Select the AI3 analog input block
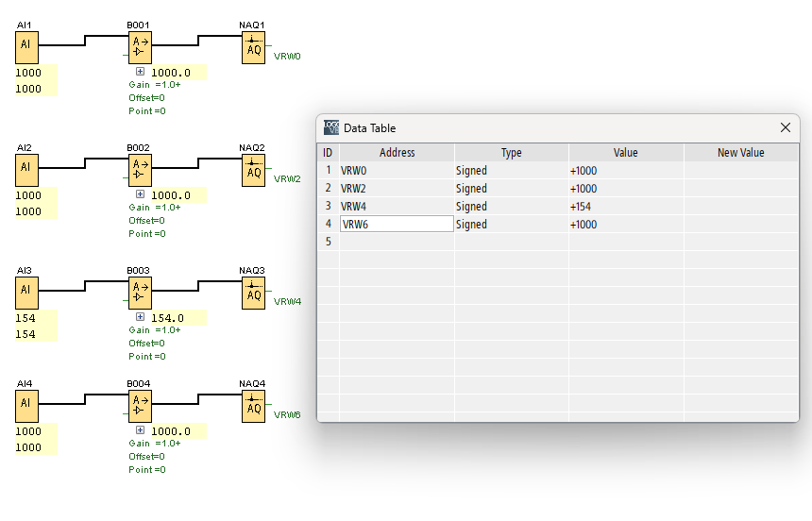Screen dimensions: 812x521 click(27, 293)
